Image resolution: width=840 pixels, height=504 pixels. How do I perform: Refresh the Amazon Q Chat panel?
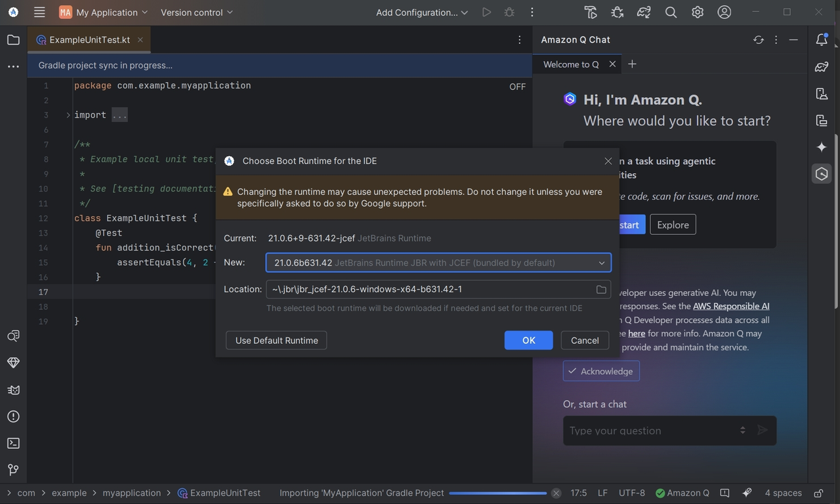(x=759, y=40)
